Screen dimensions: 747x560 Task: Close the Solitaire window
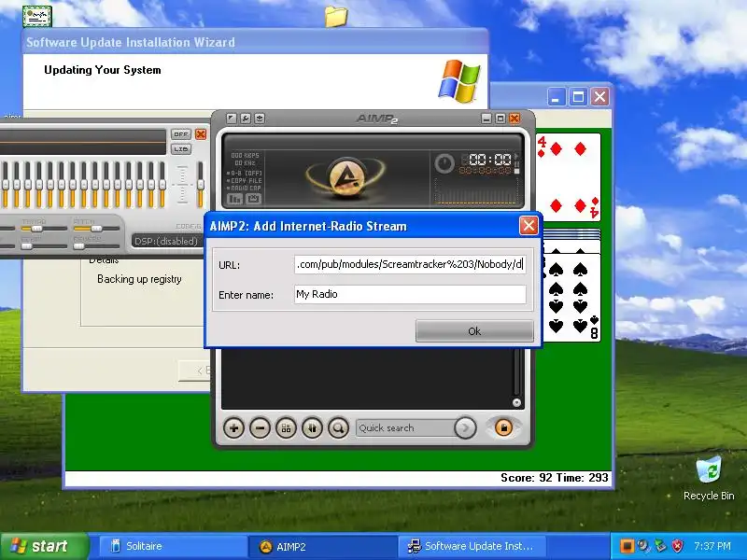coord(599,97)
